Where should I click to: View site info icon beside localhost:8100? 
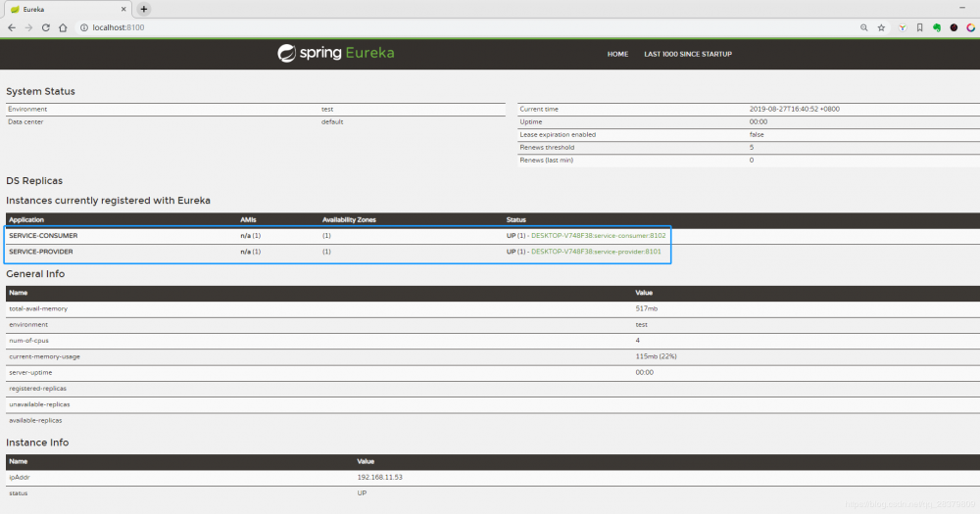(83, 27)
